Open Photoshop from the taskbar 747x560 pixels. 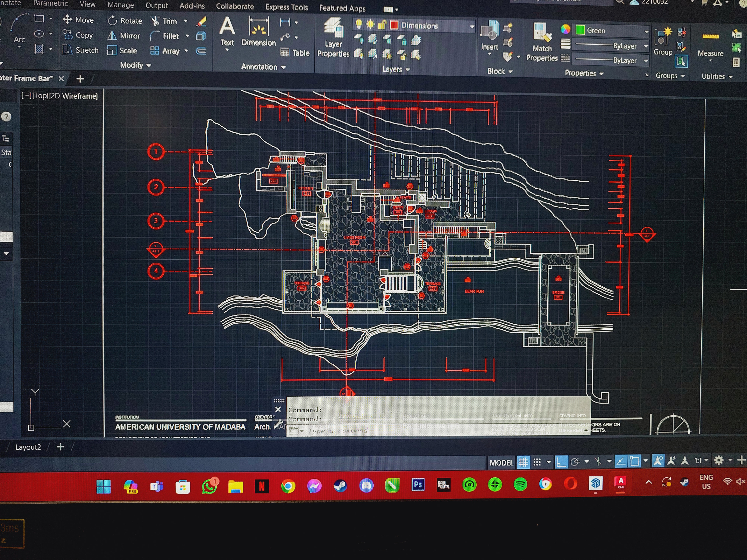click(418, 485)
